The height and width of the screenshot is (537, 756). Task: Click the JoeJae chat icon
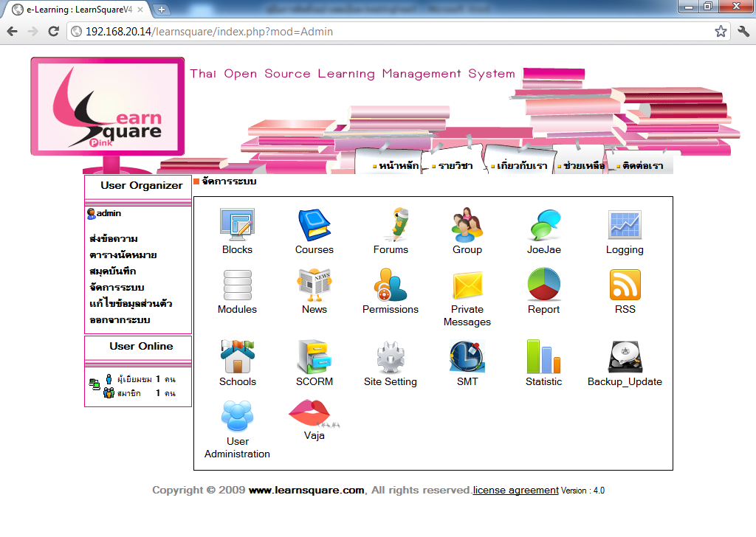coord(543,225)
